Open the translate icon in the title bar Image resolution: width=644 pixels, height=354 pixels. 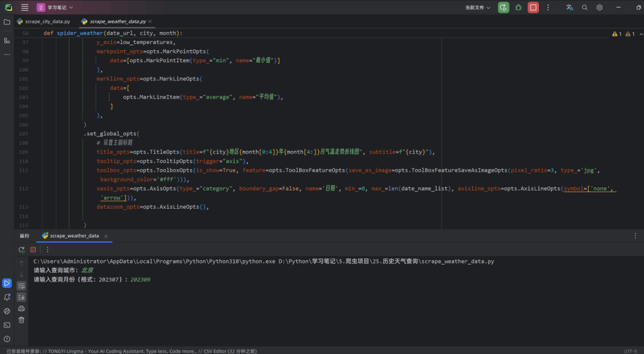click(x=569, y=8)
